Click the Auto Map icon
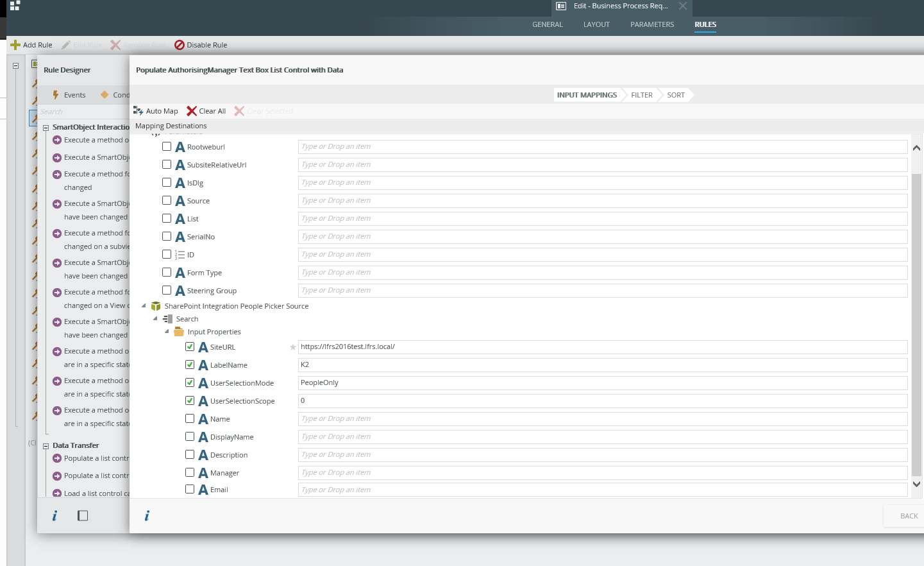Image resolution: width=924 pixels, height=566 pixels. coord(138,110)
